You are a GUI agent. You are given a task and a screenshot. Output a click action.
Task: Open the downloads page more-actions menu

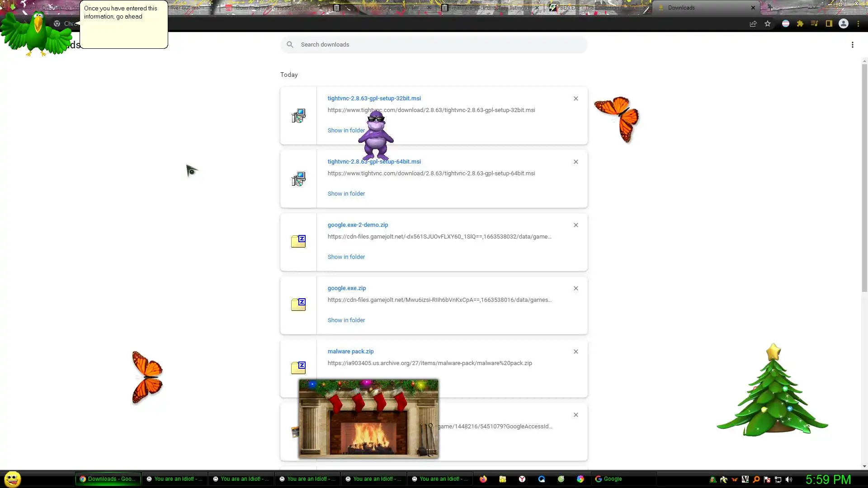pyautogui.click(x=852, y=45)
